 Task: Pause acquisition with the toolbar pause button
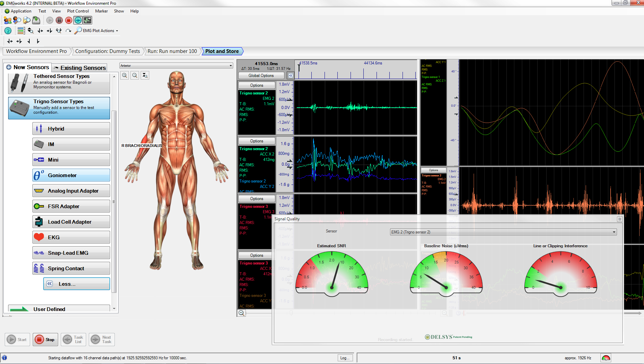click(x=59, y=20)
